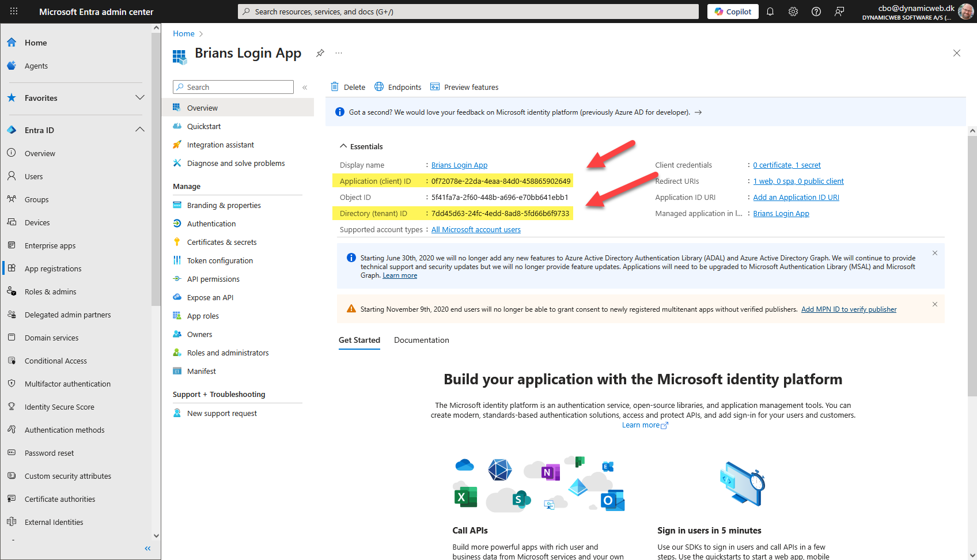Select API permissions in Manage menu
The width and height of the screenshot is (977, 560).
[213, 279]
